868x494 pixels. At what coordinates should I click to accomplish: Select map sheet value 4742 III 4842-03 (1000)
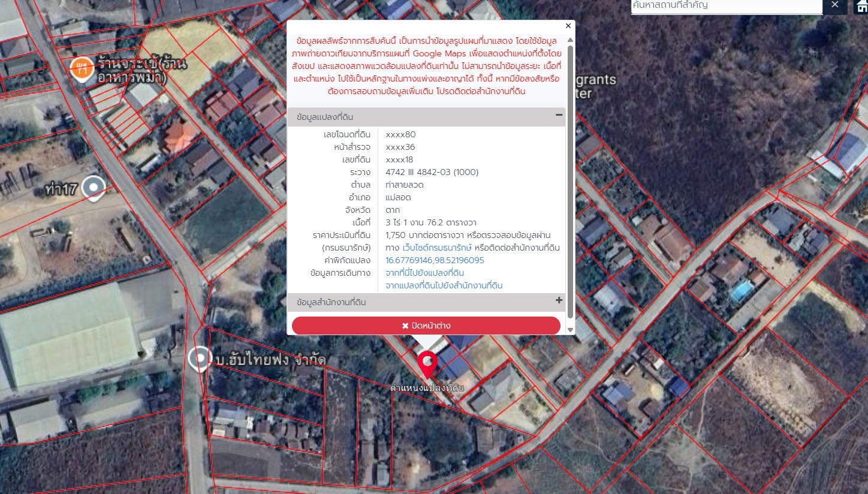point(432,172)
